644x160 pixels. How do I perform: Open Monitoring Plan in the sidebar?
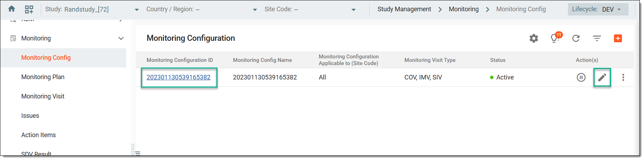tap(43, 77)
